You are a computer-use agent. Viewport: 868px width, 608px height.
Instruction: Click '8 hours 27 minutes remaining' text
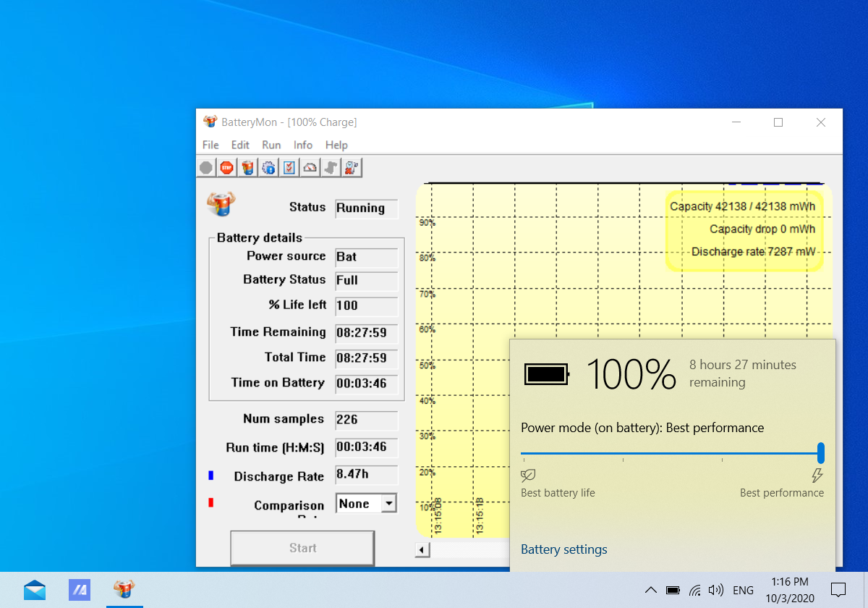pos(743,373)
